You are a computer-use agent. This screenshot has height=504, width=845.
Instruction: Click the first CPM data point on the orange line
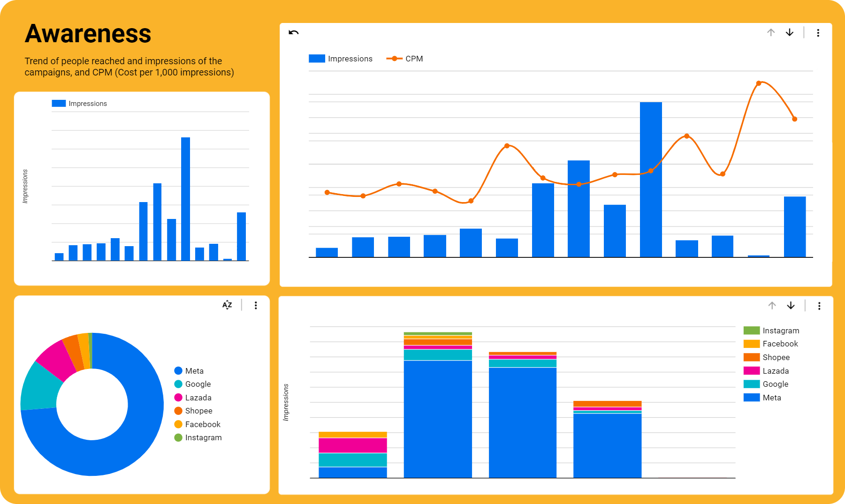coord(327,192)
